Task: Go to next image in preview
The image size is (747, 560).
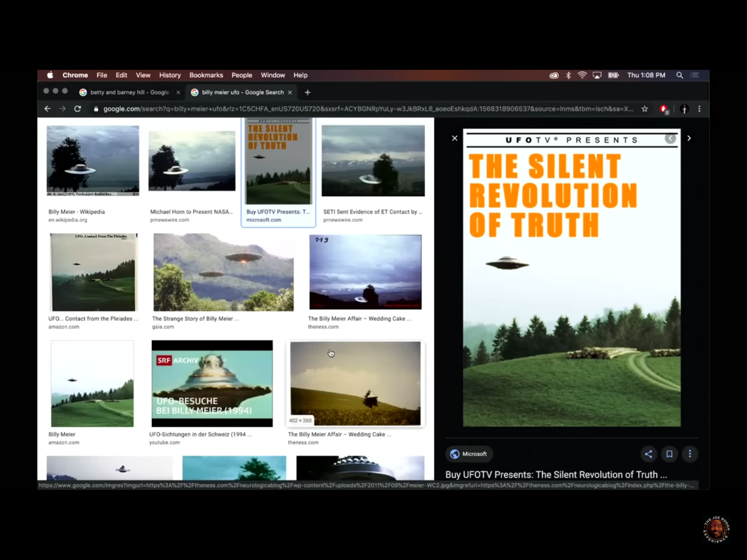Action: (689, 138)
